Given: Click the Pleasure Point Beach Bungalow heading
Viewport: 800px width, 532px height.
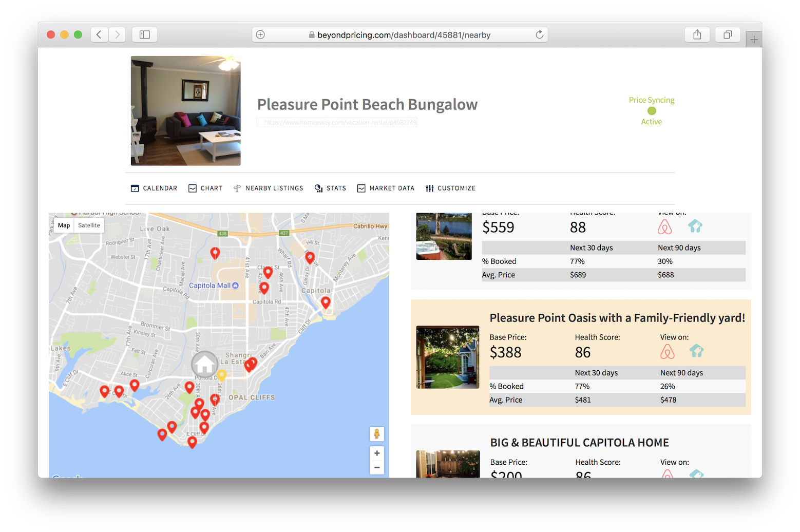Looking at the screenshot, I should tap(367, 105).
